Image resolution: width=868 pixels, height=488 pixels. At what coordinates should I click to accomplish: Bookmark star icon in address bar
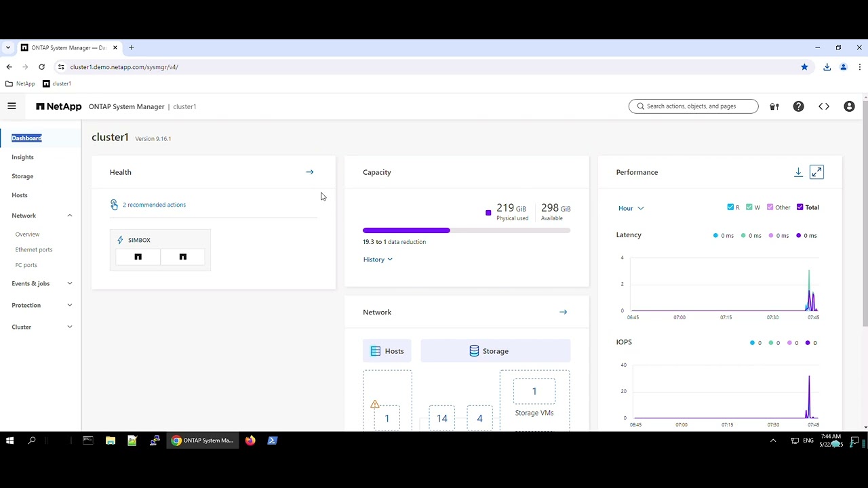[x=804, y=67]
